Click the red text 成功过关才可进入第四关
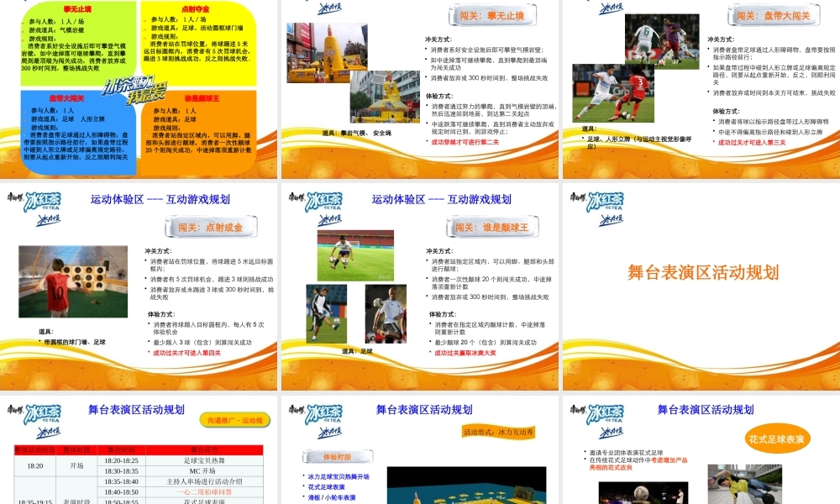Image resolution: width=840 pixels, height=504 pixels. 187,353
